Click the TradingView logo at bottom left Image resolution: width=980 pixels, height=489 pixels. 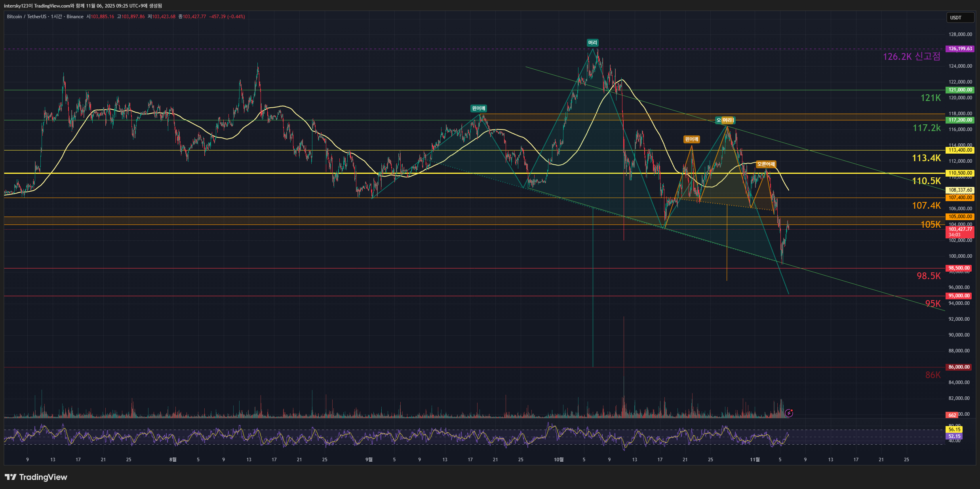(36, 477)
